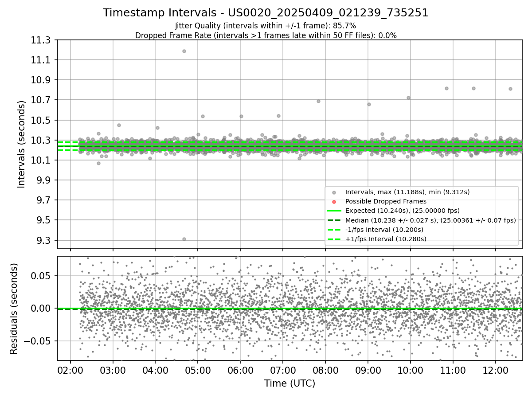Click the '11.3' interval axis tick label

coord(42,40)
